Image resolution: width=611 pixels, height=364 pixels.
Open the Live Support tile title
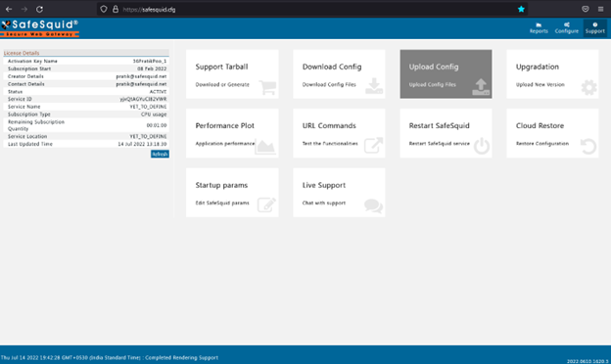click(324, 185)
